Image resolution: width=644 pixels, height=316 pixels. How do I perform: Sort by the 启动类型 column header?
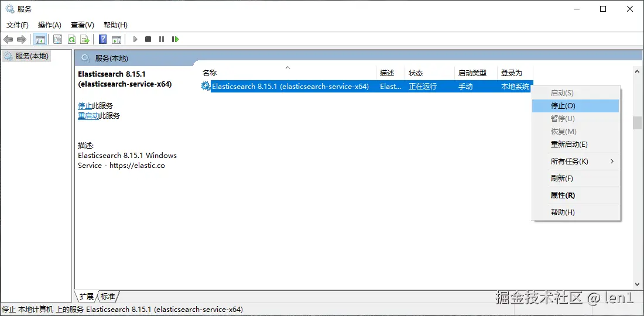tap(475, 73)
